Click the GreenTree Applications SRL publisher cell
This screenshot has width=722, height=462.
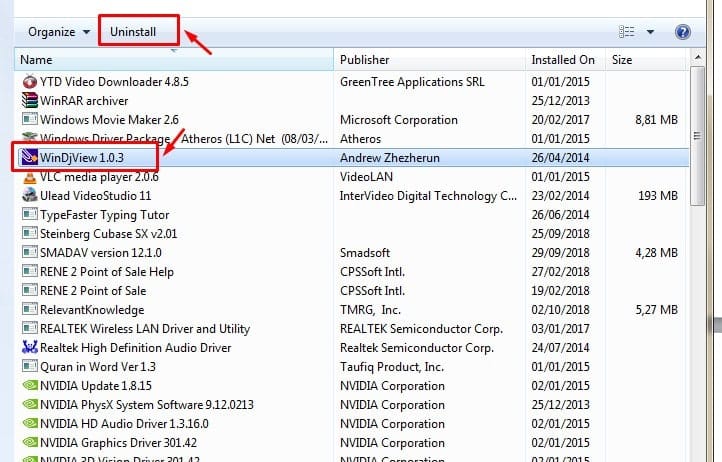412,82
